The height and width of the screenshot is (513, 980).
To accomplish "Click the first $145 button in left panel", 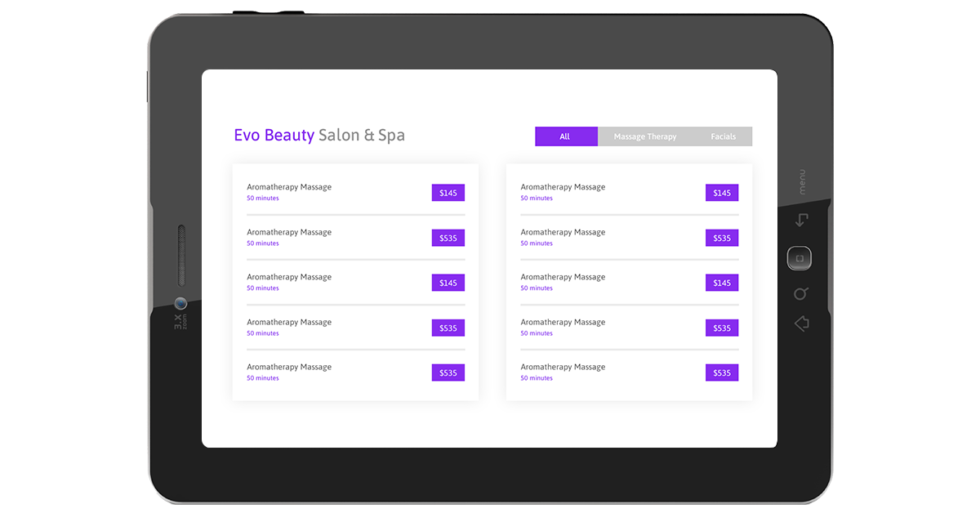I will [x=448, y=193].
